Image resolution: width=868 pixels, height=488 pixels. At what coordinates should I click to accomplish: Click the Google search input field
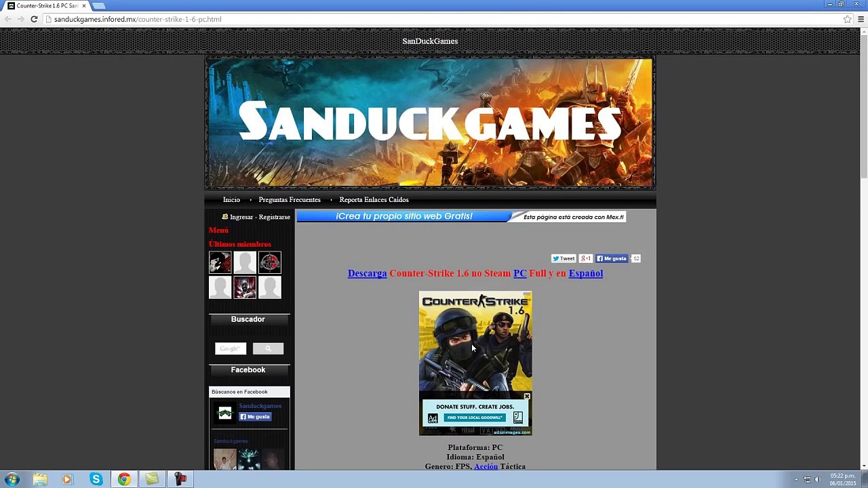click(x=231, y=348)
